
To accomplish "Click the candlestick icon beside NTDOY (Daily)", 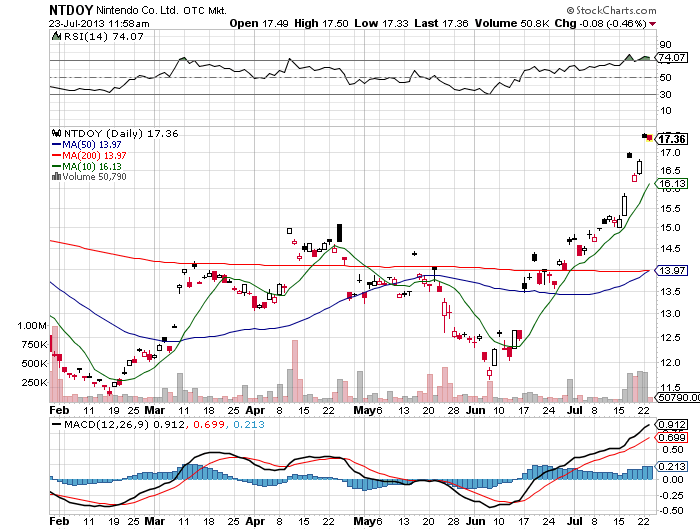I will [x=56, y=133].
